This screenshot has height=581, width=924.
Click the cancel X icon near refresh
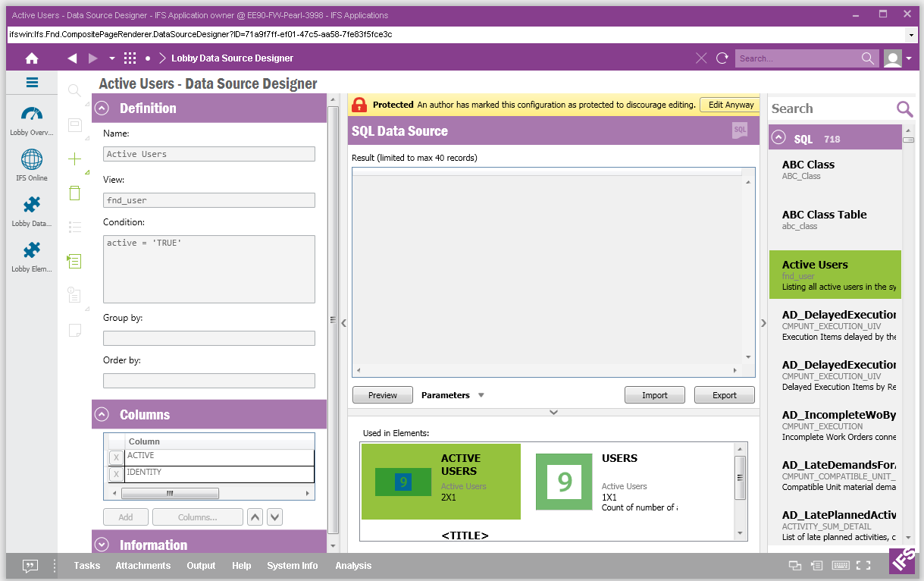pos(701,58)
